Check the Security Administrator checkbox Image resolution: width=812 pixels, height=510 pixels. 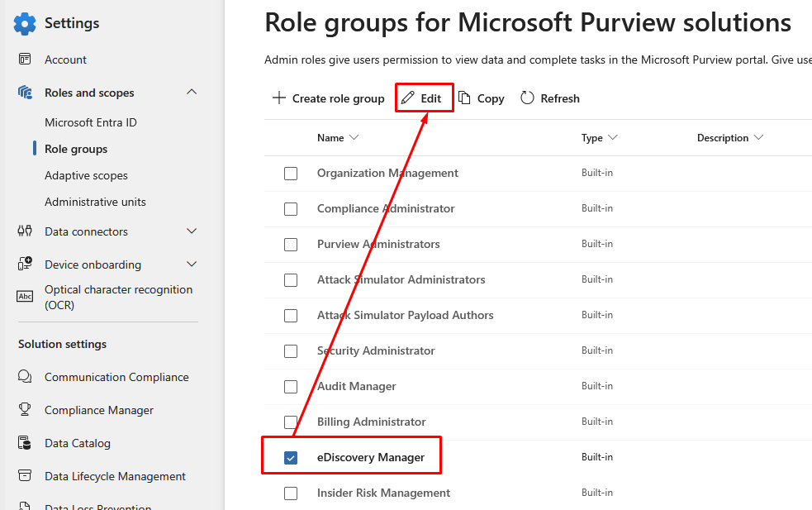[291, 351]
